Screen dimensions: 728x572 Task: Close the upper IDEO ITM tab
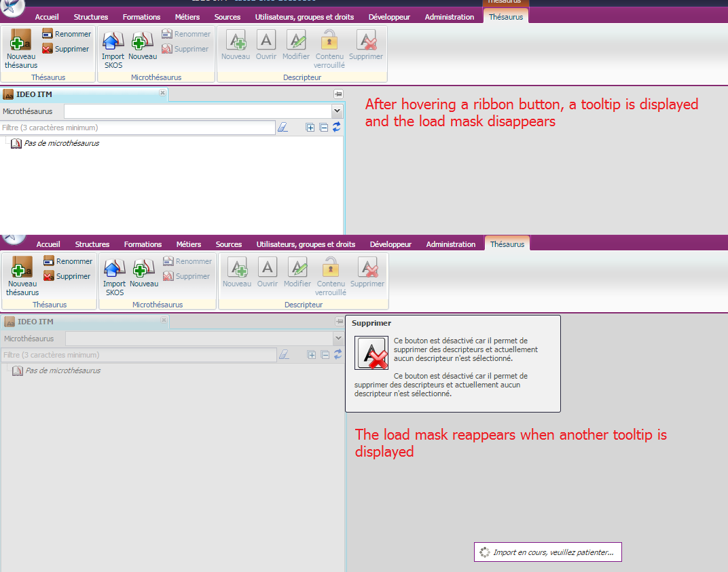tap(162, 92)
